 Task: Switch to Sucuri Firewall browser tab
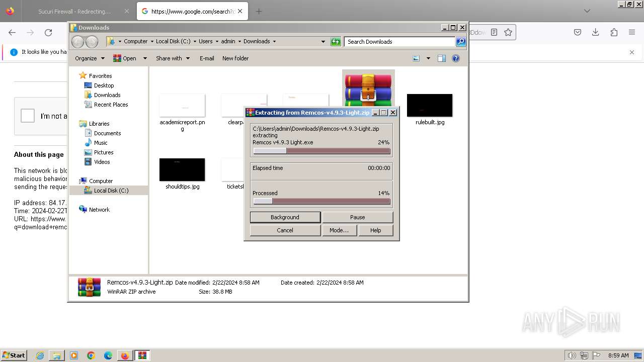pos(75,11)
